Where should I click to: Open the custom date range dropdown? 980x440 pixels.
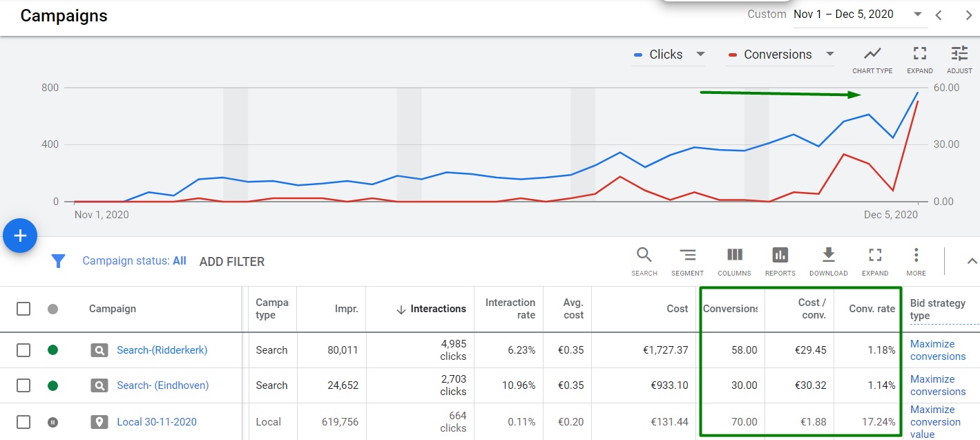coord(917,15)
